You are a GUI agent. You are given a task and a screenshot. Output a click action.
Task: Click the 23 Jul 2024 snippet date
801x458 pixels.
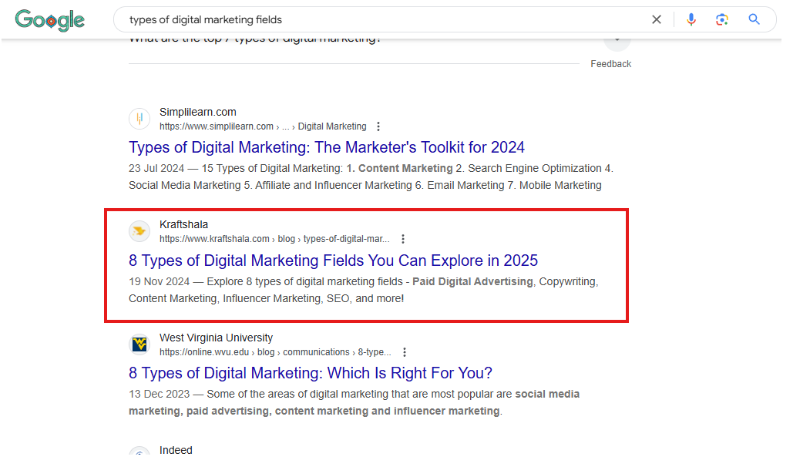(x=156, y=168)
